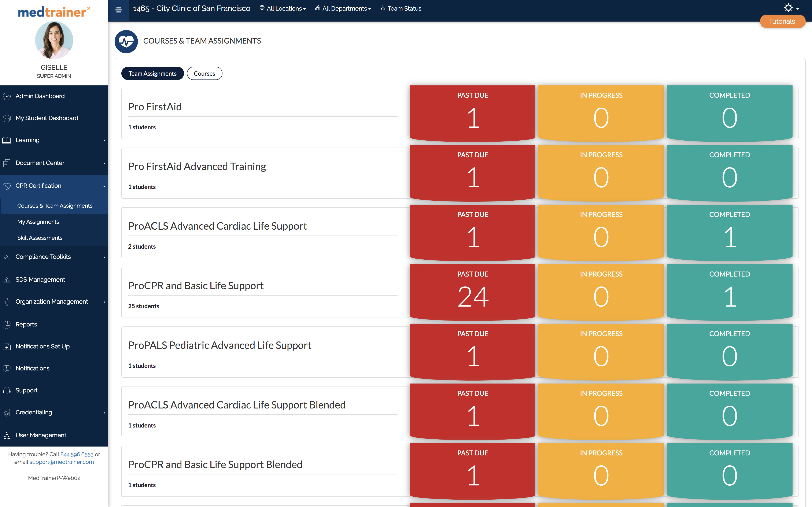This screenshot has width=812, height=507.
Task: Click the Reports pie chart icon
Action: tap(7, 324)
